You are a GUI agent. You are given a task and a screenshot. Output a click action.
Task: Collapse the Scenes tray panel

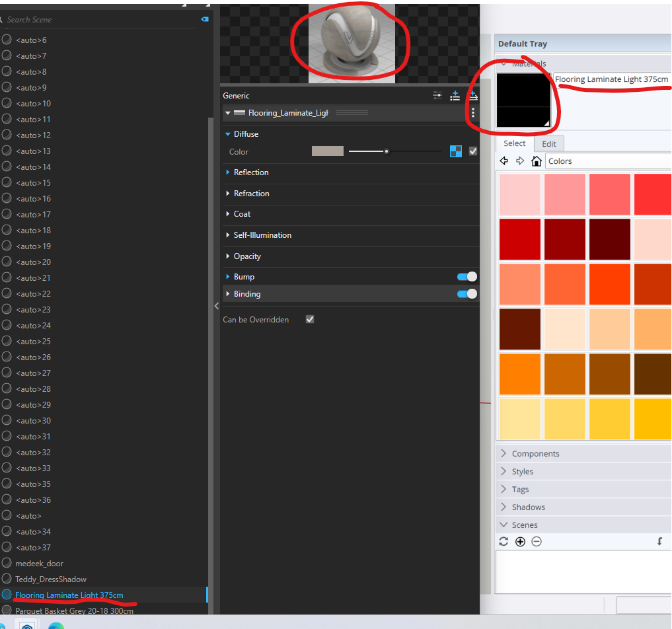[583, 525]
